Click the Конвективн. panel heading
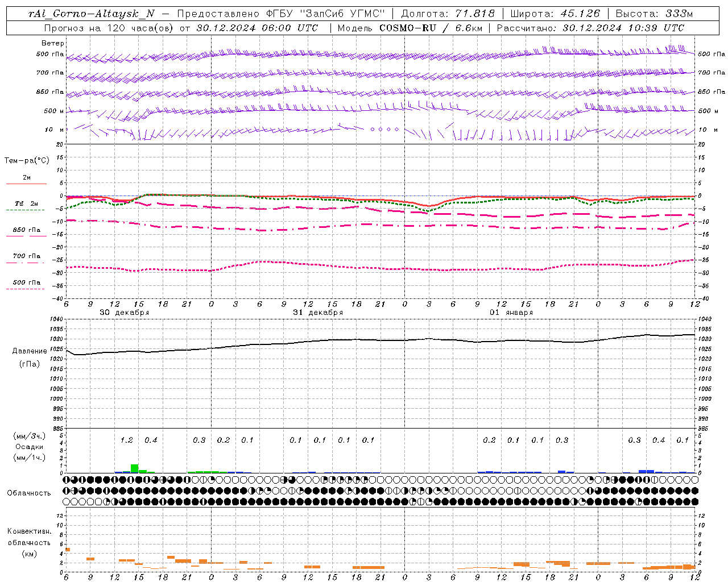The image size is (728, 582). (x=29, y=531)
